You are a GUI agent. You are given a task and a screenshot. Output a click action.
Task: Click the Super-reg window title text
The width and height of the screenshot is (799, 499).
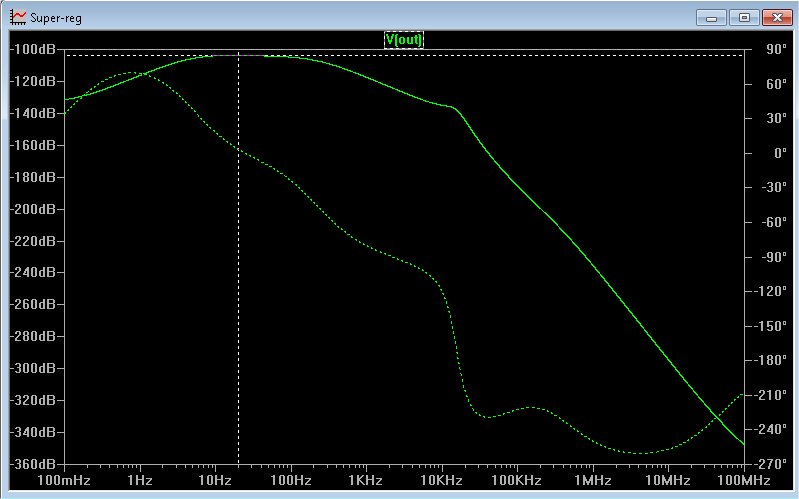click(x=56, y=18)
